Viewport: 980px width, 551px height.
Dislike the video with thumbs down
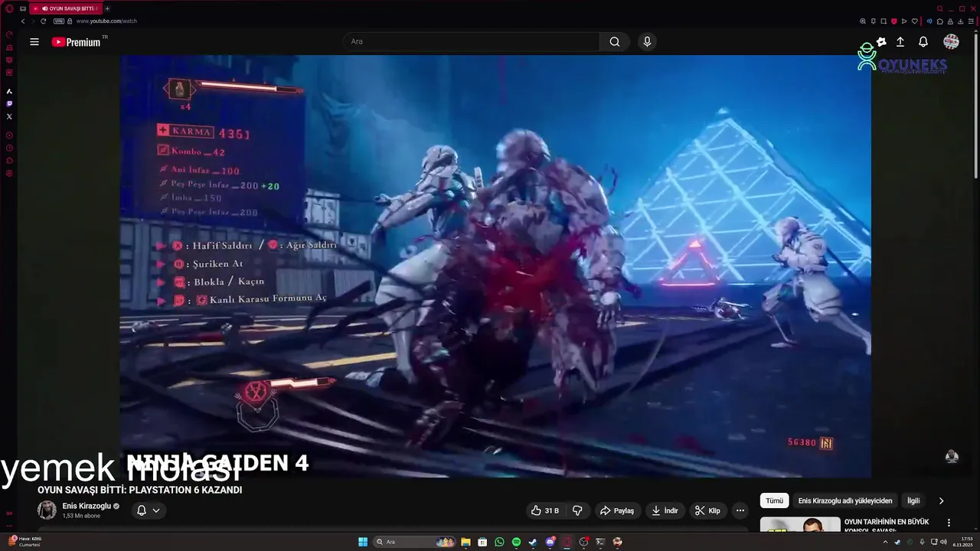578,510
